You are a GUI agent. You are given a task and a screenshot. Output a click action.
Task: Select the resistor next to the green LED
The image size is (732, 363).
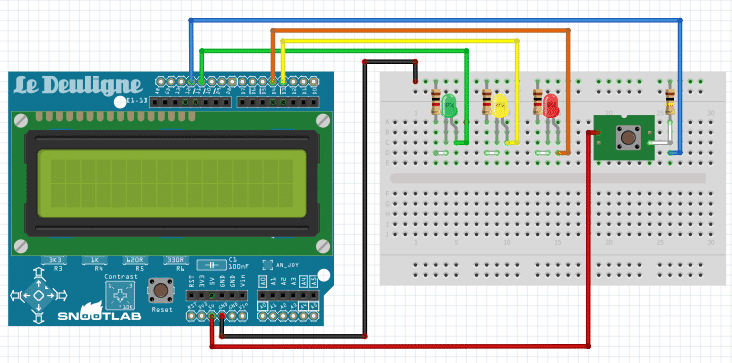[436, 103]
